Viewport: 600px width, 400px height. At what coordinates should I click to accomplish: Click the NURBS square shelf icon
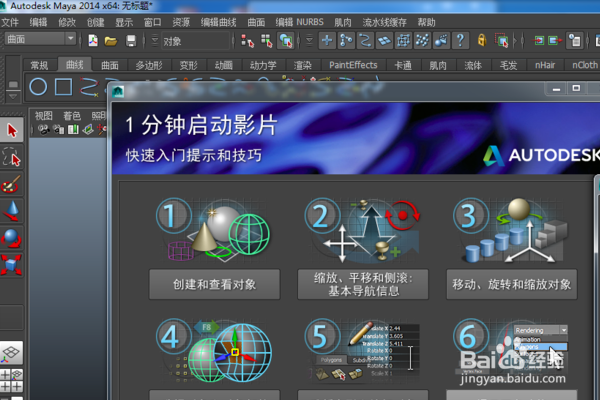point(64,87)
